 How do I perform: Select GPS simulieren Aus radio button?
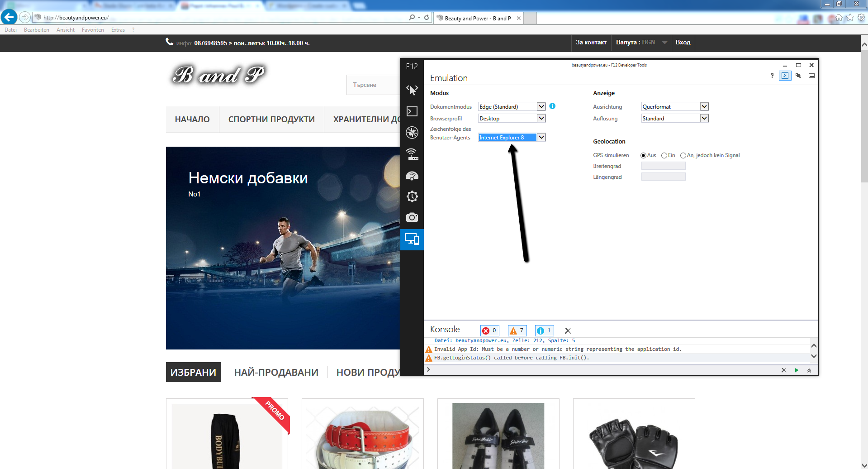643,155
